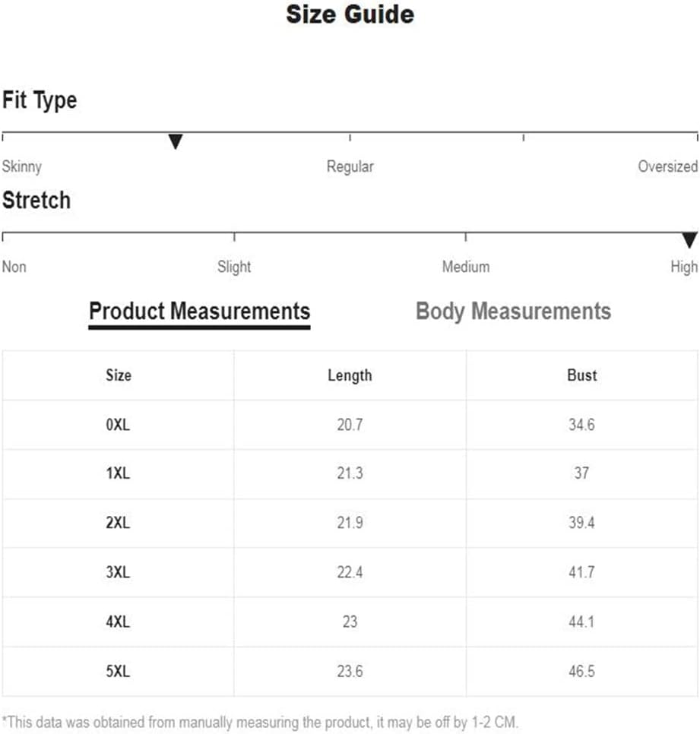Image resolution: width=700 pixels, height=734 pixels.
Task: Select the 1XL size row
Action: tap(350, 473)
